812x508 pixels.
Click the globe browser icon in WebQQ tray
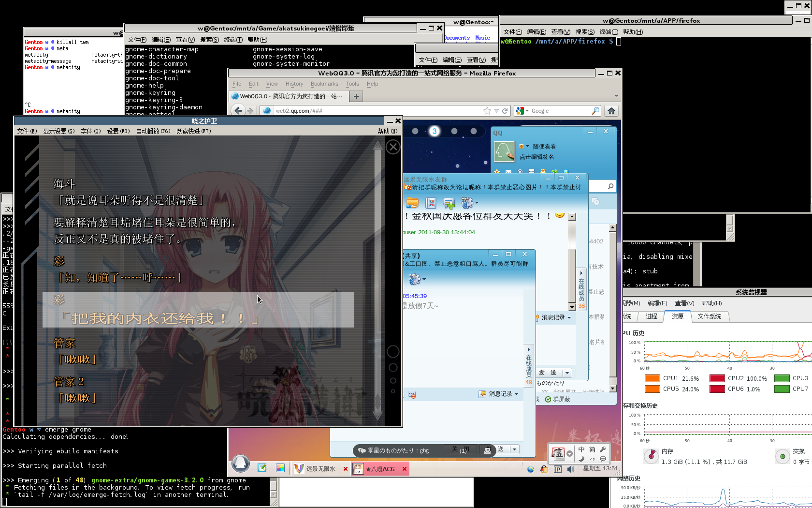[531, 469]
